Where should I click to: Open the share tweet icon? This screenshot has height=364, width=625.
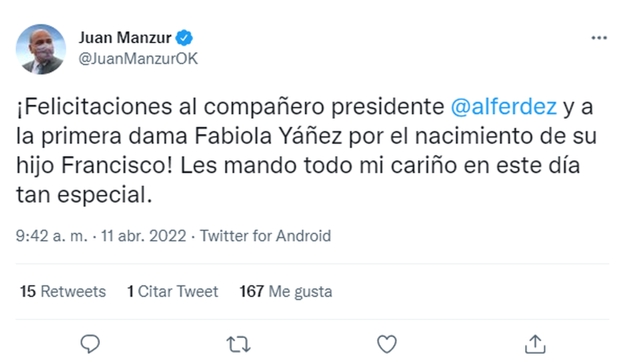tap(534, 343)
